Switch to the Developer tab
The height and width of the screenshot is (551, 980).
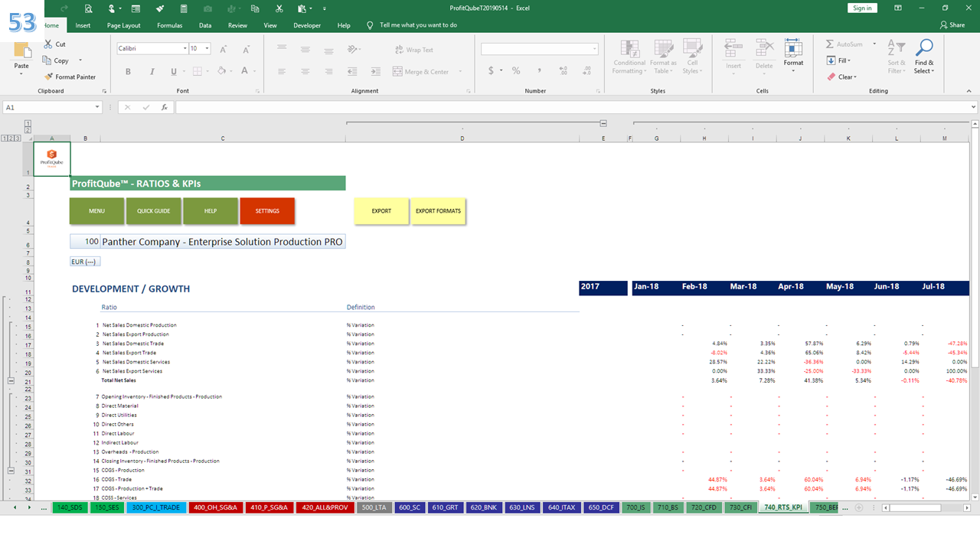point(307,25)
